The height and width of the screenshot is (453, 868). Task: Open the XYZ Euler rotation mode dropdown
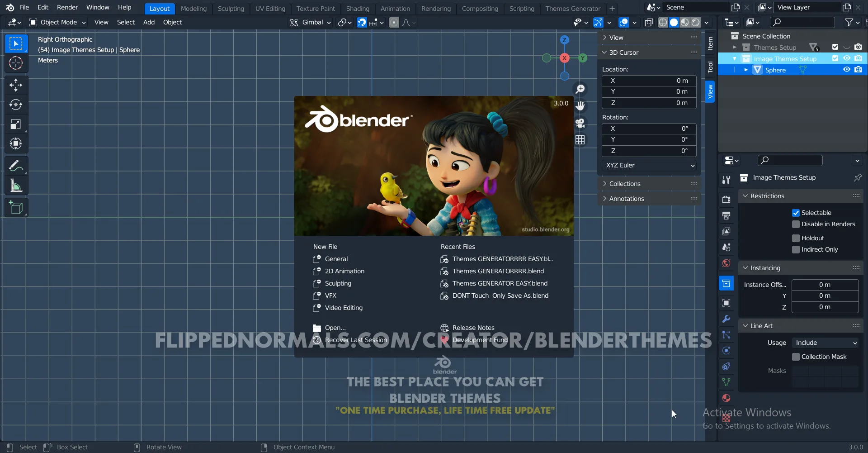649,166
